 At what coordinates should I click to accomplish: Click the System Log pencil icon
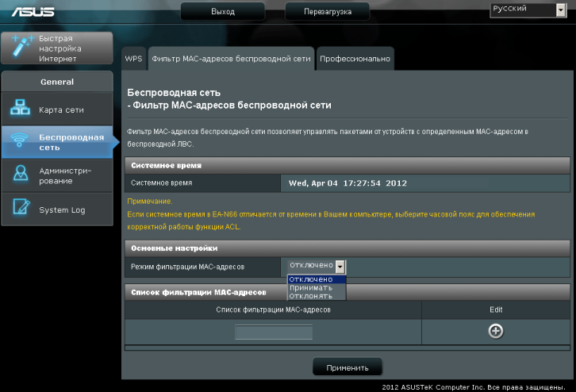click(20, 209)
